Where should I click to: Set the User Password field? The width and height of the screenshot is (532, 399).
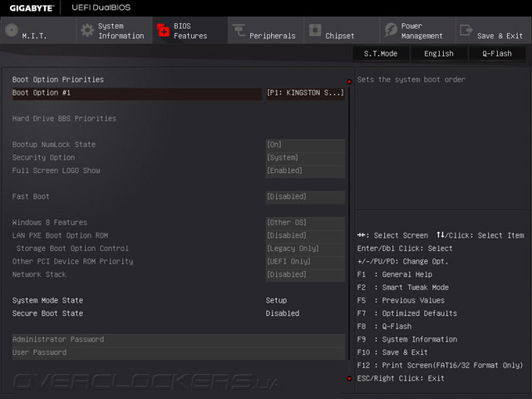click(179, 352)
